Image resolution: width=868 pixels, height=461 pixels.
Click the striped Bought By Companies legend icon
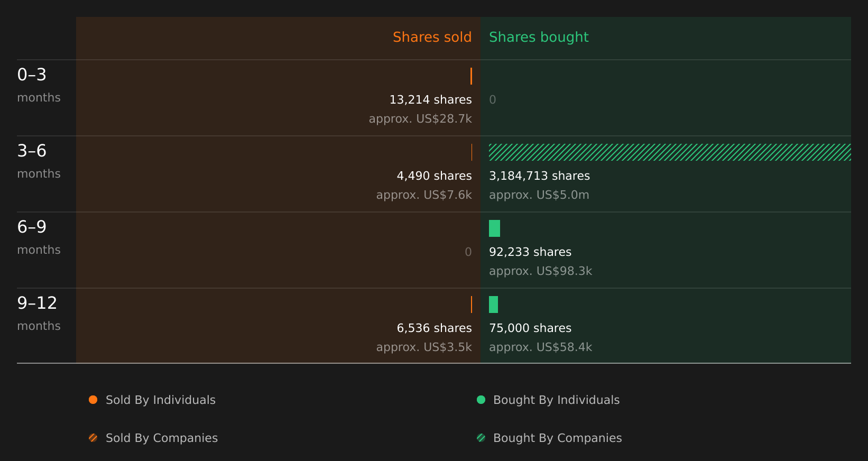[481, 438]
